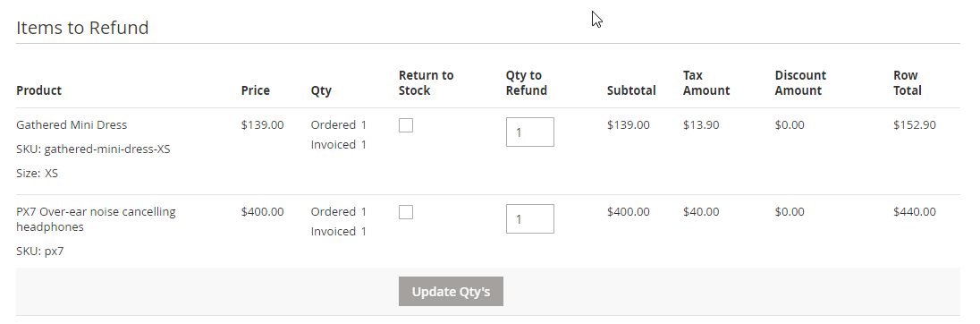The height and width of the screenshot is (324, 980).
Task: Click the Qty to Refund column header
Action: [527, 83]
